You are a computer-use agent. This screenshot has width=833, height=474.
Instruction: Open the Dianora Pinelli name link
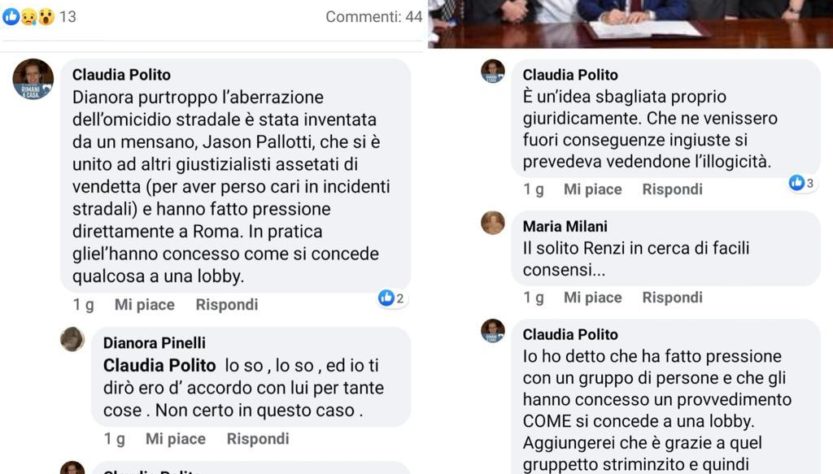pos(154,343)
